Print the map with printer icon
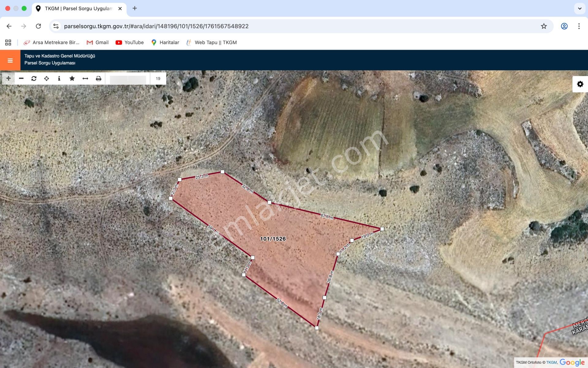 point(98,79)
